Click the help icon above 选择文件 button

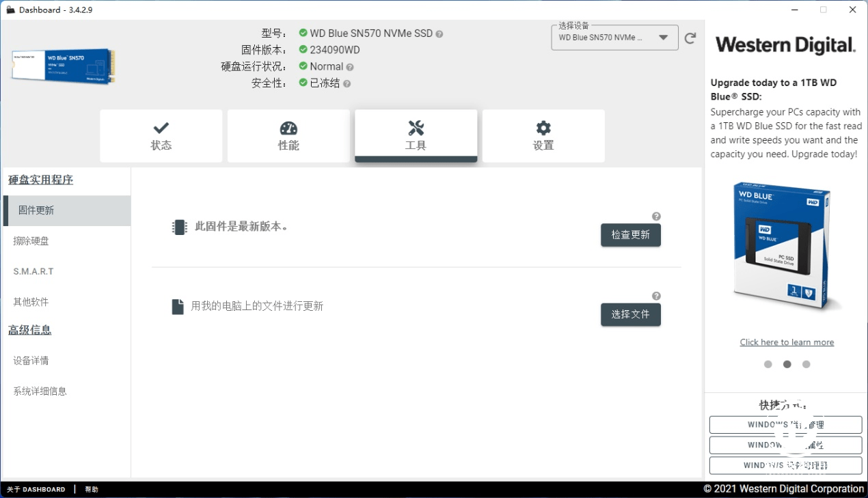click(656, 296)
